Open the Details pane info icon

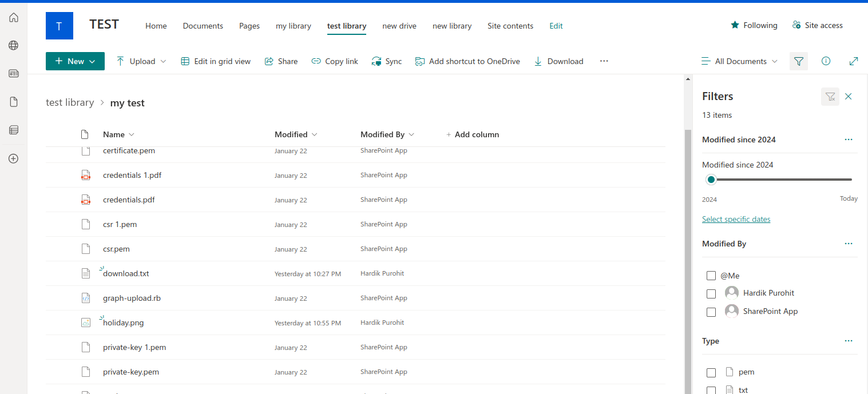click(x=826, y=61)
